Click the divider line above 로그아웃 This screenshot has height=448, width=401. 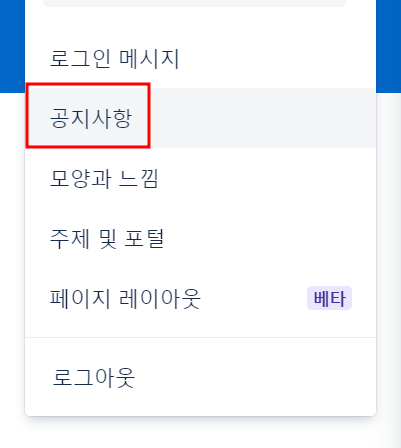(x=200, y=337)
